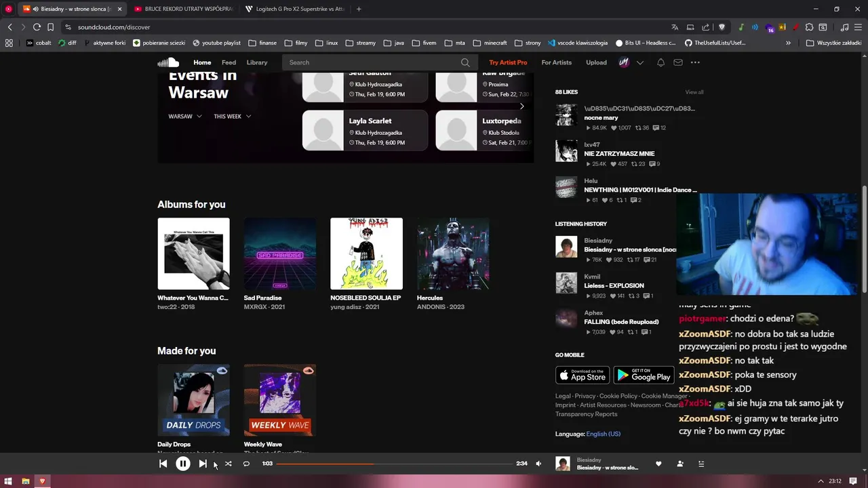Open the Hercules album cover

[x=453, y=253]
